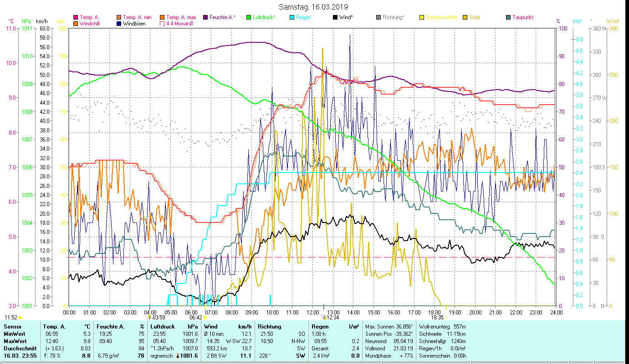
Task: Click the Mondphase label
Action: point(378,356)
